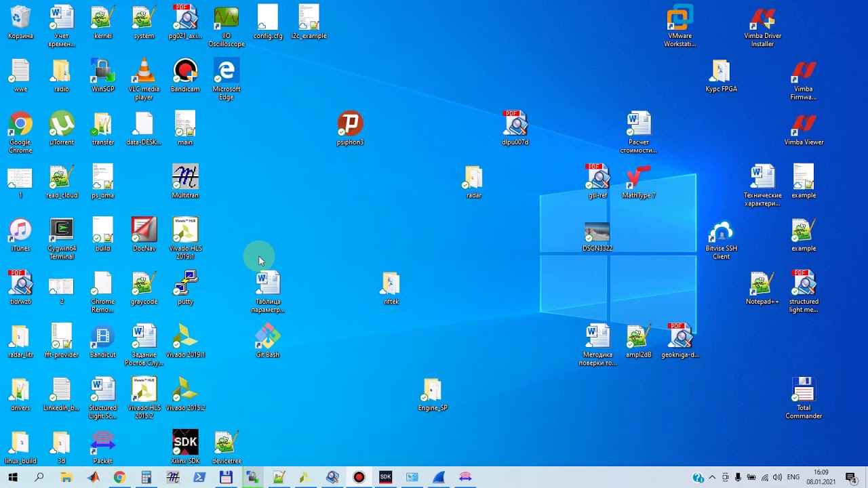Select the Расчет стоимости Word document
This screenshot has width=868, height=488.
[x=639, y=132]
